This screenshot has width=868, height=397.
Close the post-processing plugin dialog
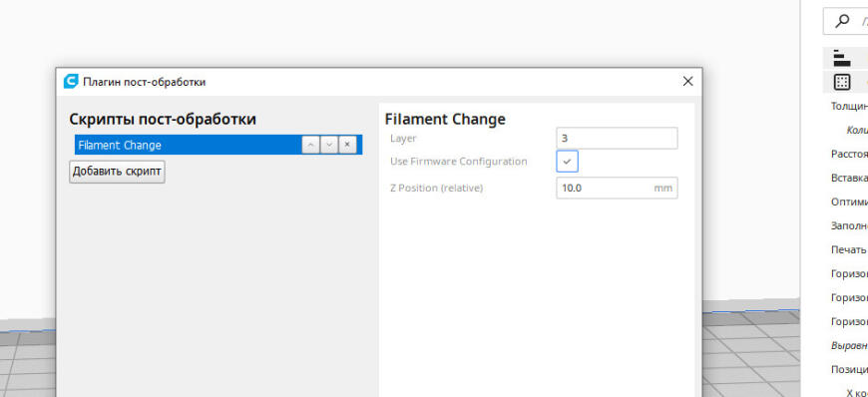pyautogui.click(x=687, y=82)
